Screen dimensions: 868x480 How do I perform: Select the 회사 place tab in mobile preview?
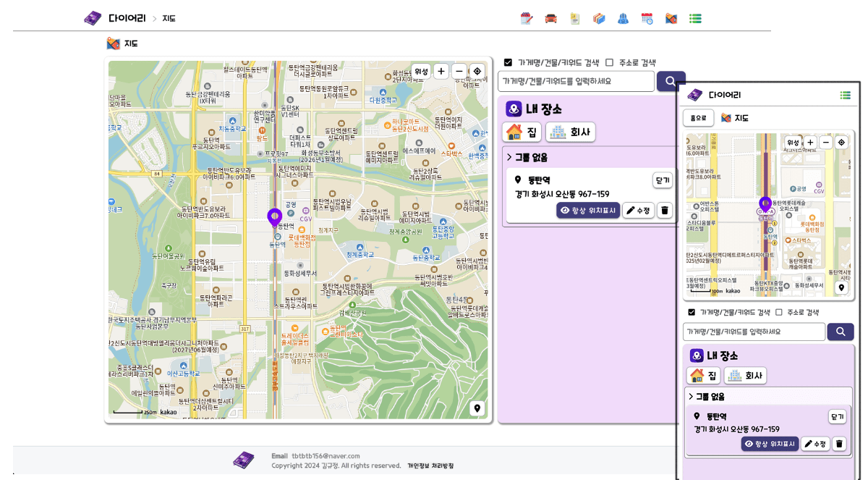pyautogui.click(x=745, y=376)
